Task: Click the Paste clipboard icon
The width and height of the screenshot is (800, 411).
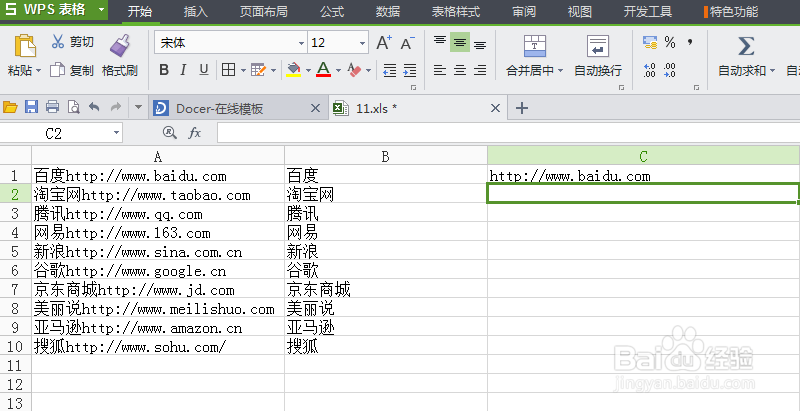Action: click(24, 45)
